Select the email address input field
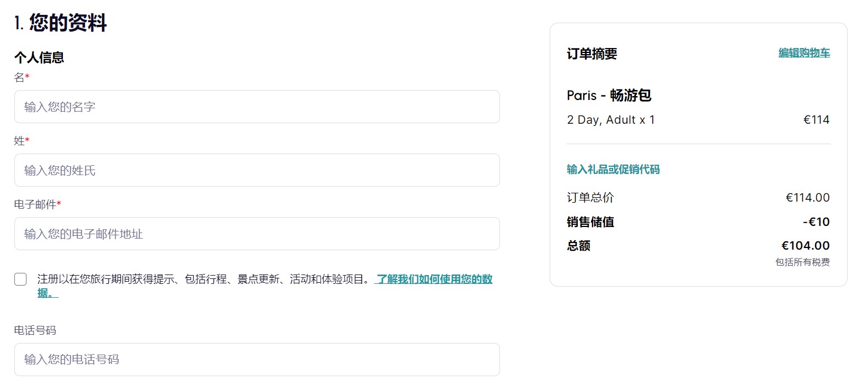868x380 pixels. click(257, 234)
